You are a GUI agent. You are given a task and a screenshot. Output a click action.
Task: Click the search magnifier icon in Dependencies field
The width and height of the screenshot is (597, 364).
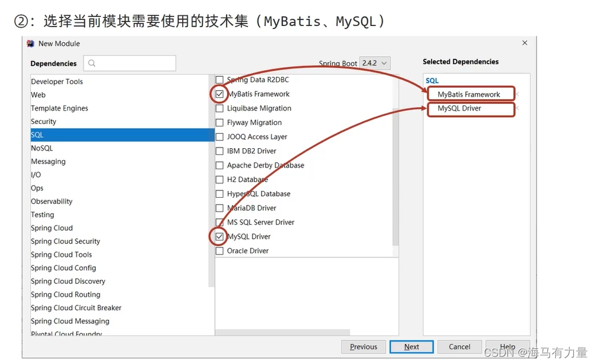[92, 63]
